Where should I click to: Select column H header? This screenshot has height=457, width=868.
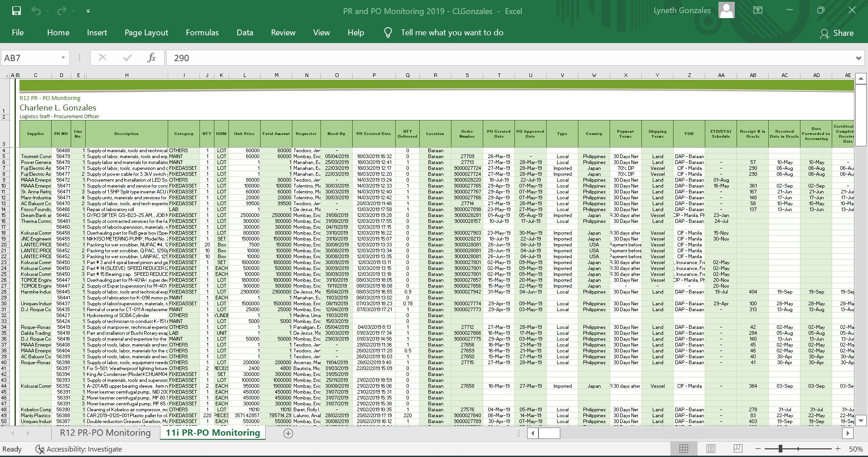126,75
